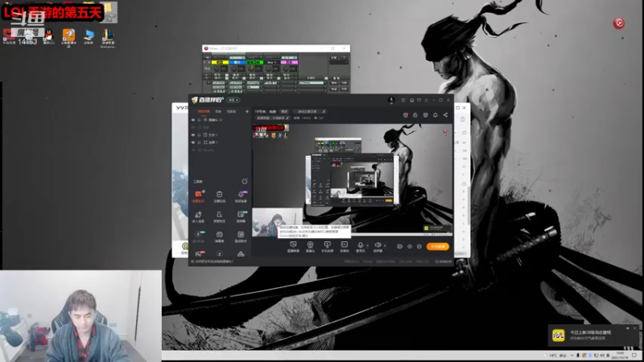The height and width of the screenshot is (362, 644).
Task: Open the yellow folder on the desktop
Action: [109, 12]
